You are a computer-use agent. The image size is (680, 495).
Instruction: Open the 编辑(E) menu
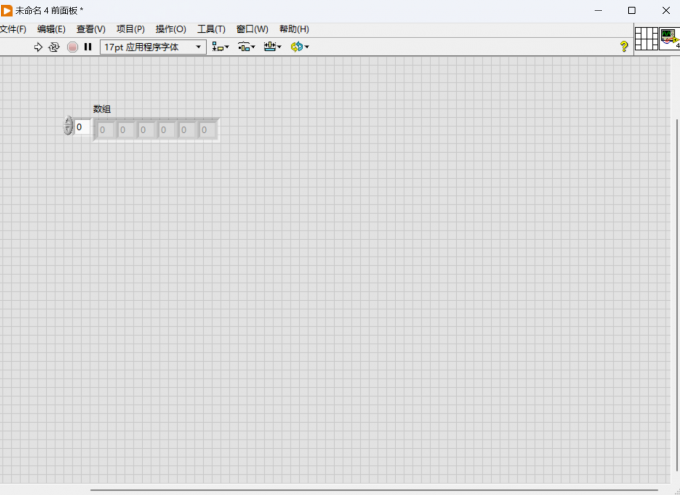[x=51, y=29]
